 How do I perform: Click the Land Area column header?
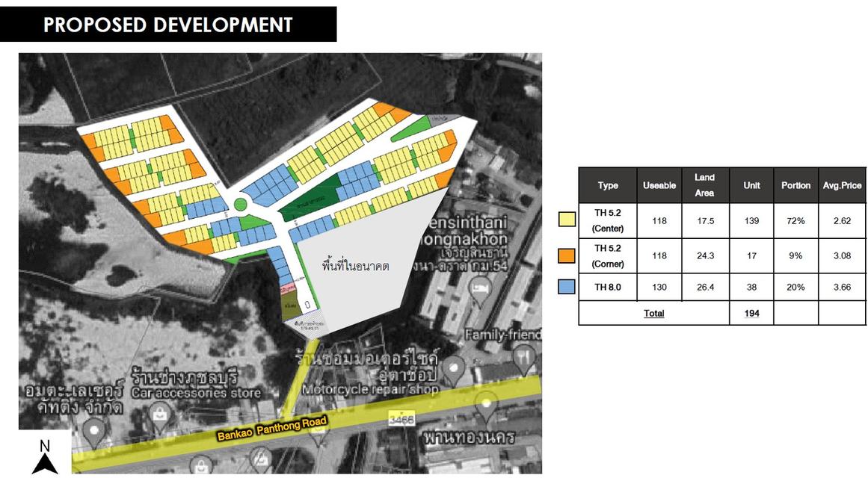coord(704,185)
